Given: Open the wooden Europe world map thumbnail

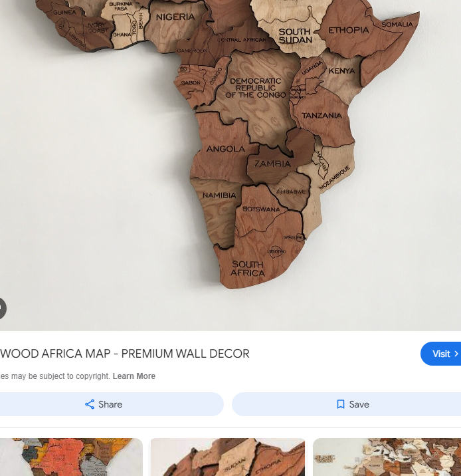Looking at the screenshot, I should pos(387,457).
